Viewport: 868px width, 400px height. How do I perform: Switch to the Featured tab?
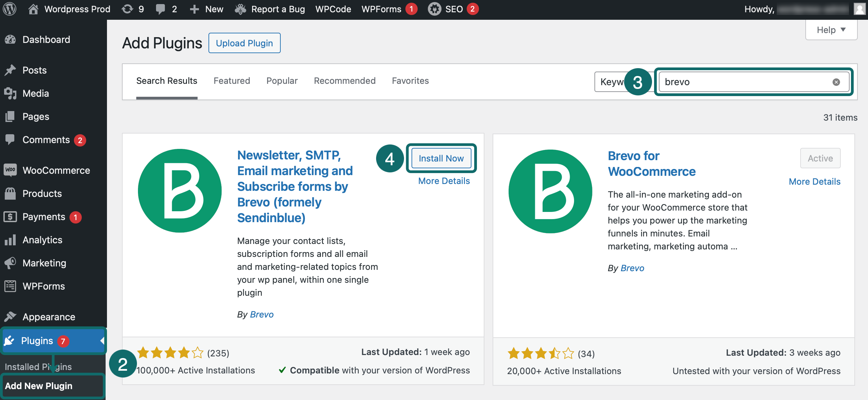232,81
